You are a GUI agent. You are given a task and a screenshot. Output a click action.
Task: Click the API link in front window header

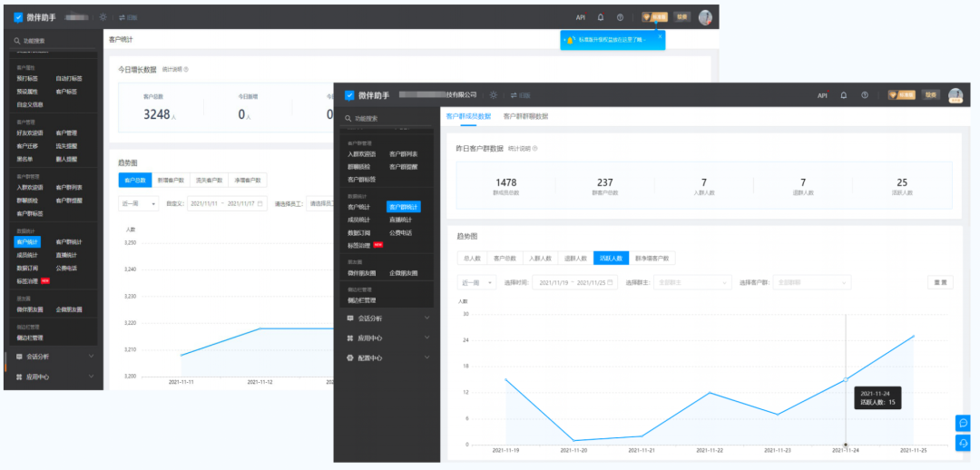click(x=822, y=95)
